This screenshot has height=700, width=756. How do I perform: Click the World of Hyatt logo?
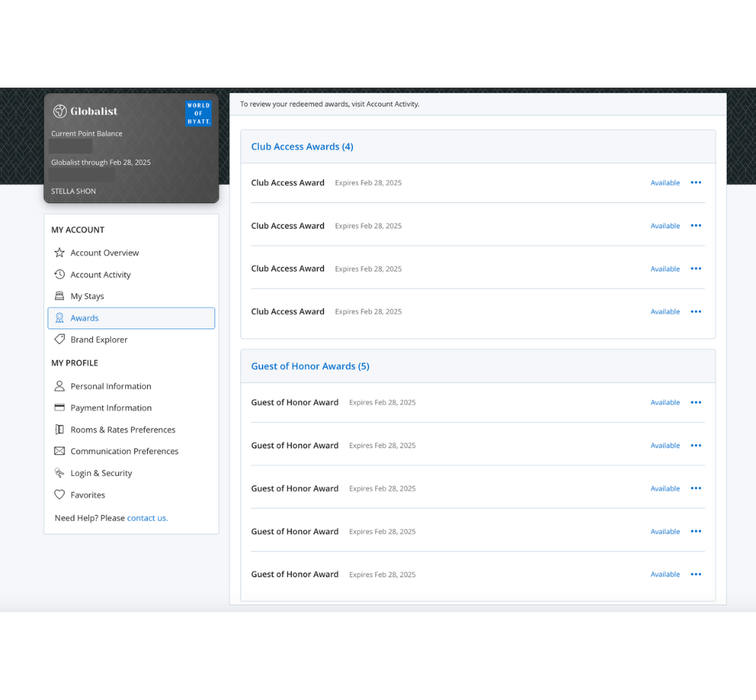[199, 113]
